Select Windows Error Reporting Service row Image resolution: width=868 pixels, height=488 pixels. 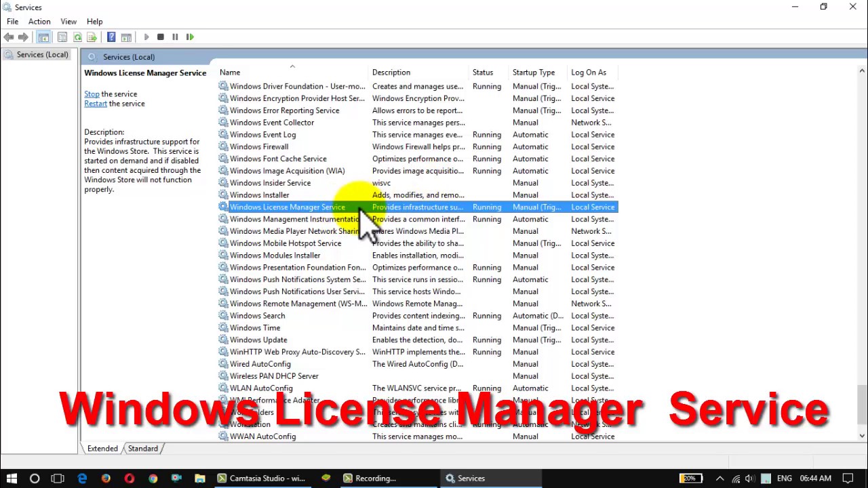pos(417,110)
